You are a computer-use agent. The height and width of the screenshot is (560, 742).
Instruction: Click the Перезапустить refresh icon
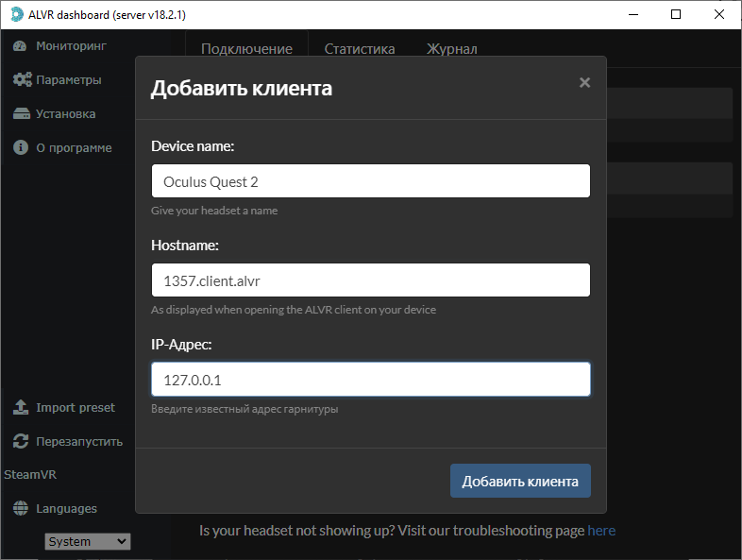(21, 441)
